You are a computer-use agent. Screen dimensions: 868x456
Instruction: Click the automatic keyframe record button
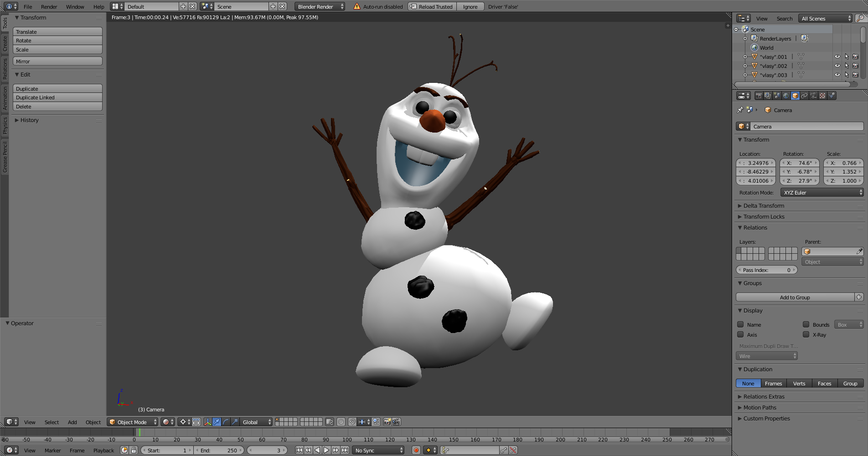point(416,450)
